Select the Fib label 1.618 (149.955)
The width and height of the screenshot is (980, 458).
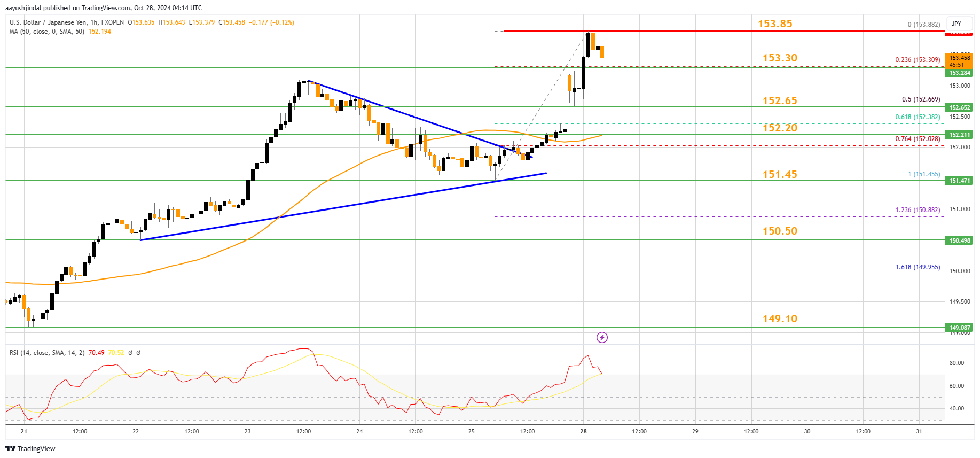click(x=918, y=267)
